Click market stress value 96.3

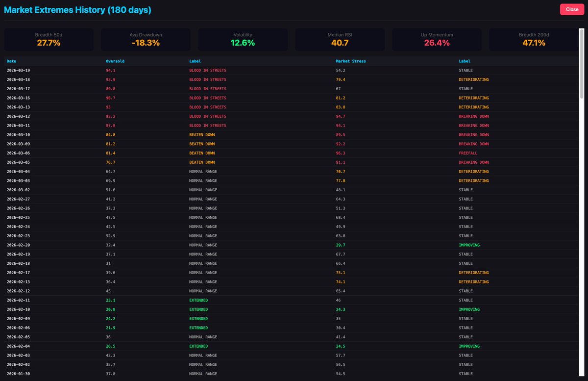coord(340,153)
